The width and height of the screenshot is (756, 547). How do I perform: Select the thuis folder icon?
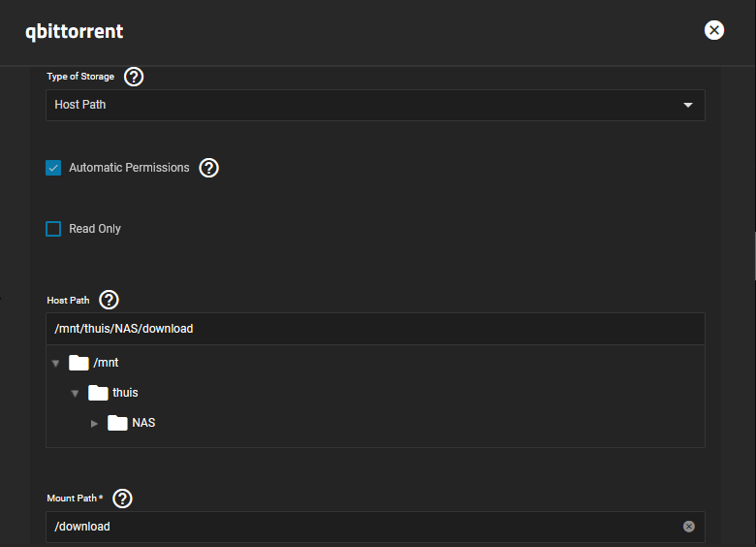(x=98, y=393)
